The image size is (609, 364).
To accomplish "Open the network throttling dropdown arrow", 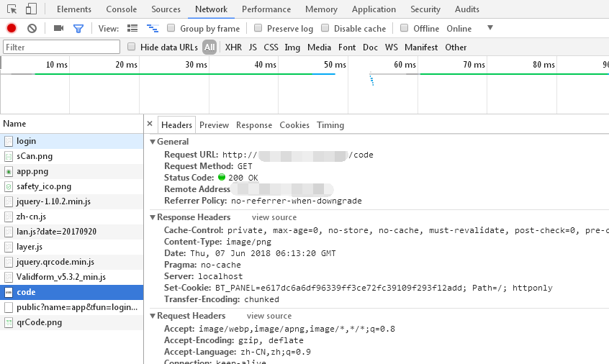I will (490, 28).
